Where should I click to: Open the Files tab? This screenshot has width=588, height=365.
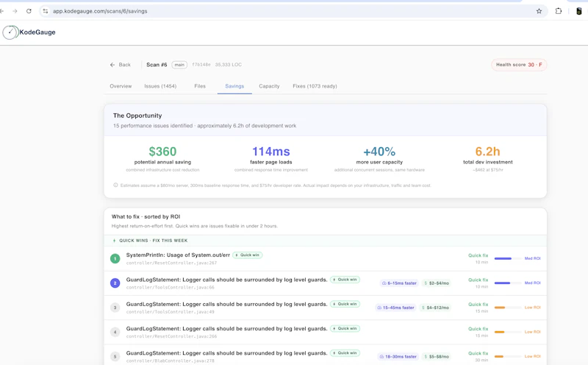200,86
